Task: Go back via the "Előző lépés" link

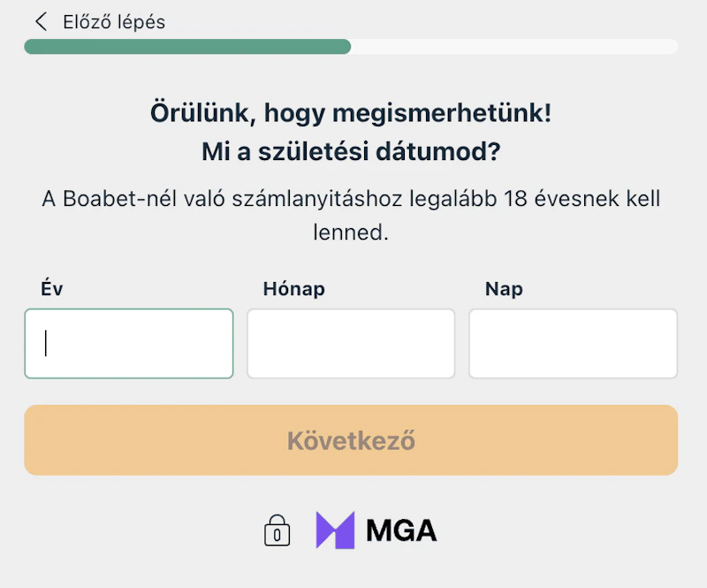Action: coord(113,22)
